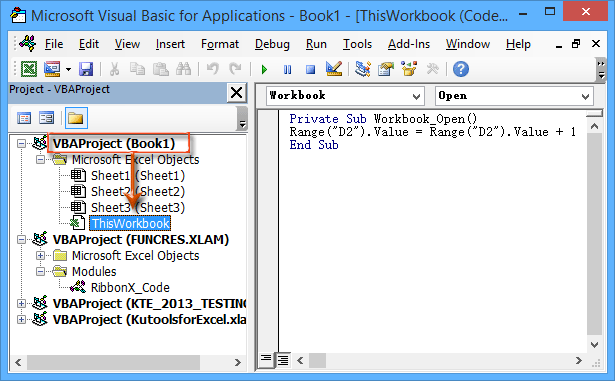Click the View Object icon in project pane
Screen dimensions: 615x381
coord(47,118)
